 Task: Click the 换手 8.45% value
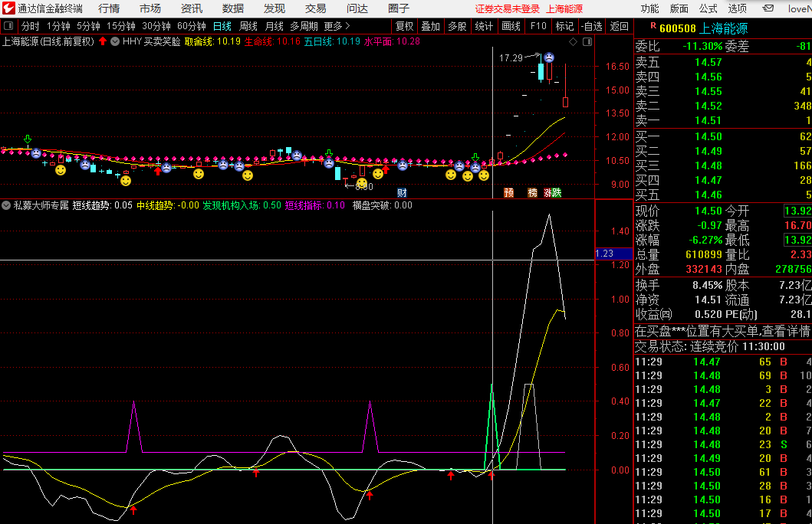coord(707,286)
